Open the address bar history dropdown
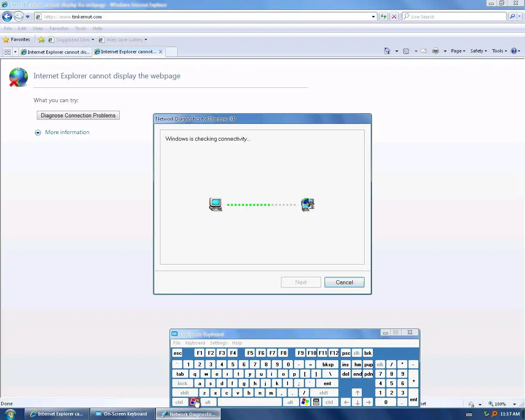525x420 pixels. tap(373, 17)
